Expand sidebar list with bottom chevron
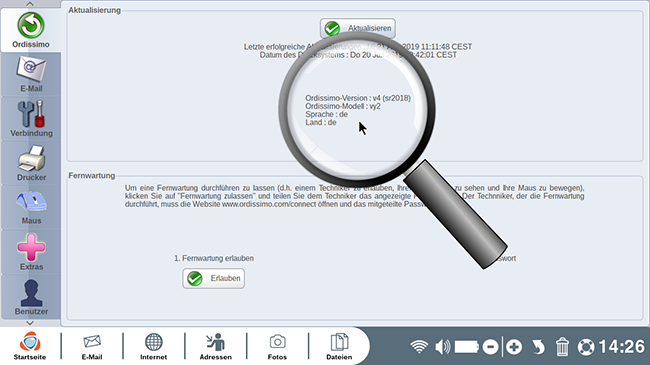 tap(30, 323)
